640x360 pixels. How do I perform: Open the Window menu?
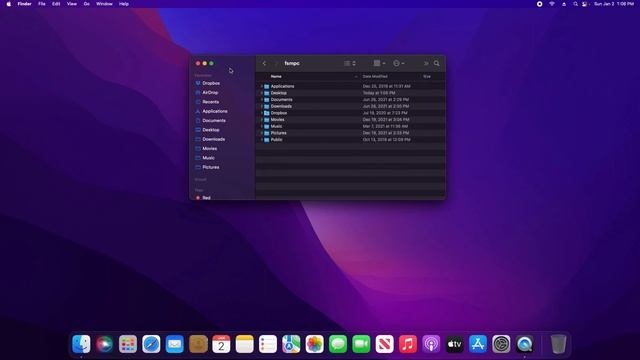[104, 4]
